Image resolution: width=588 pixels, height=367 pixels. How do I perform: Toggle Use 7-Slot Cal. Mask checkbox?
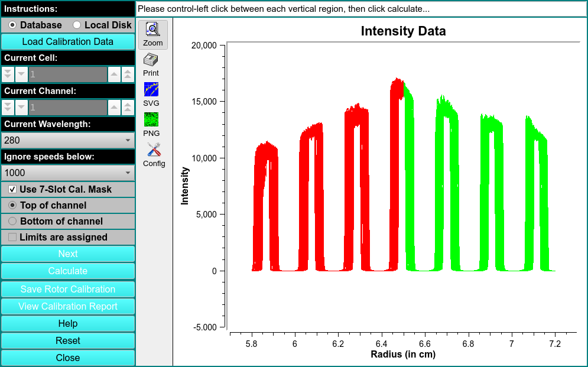coord(12,189)
